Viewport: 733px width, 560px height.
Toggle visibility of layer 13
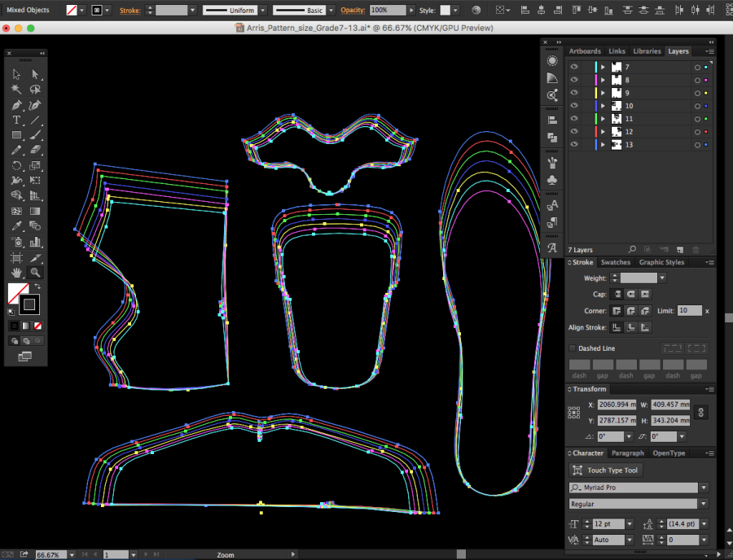(x=574, y=143)
